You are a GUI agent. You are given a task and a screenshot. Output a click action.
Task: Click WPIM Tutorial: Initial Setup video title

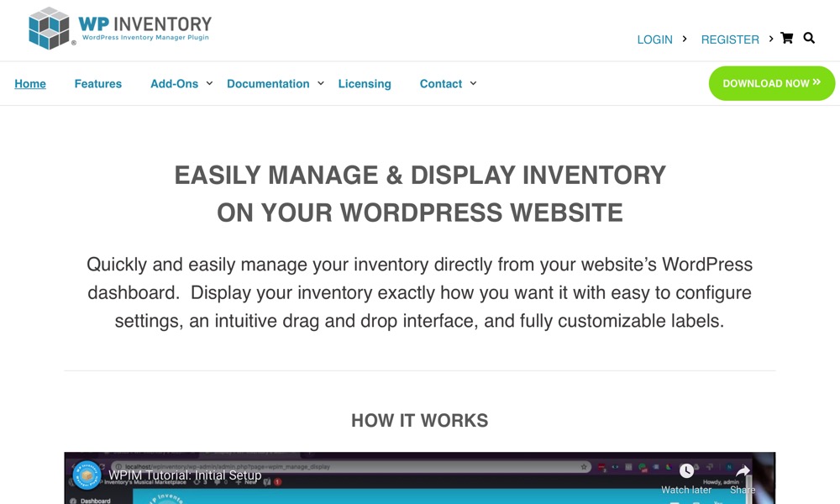(x=185, y=475)
